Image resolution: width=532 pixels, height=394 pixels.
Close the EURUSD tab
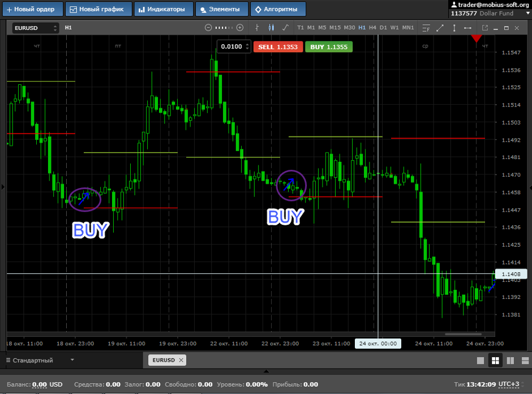(x=181, y=360)
